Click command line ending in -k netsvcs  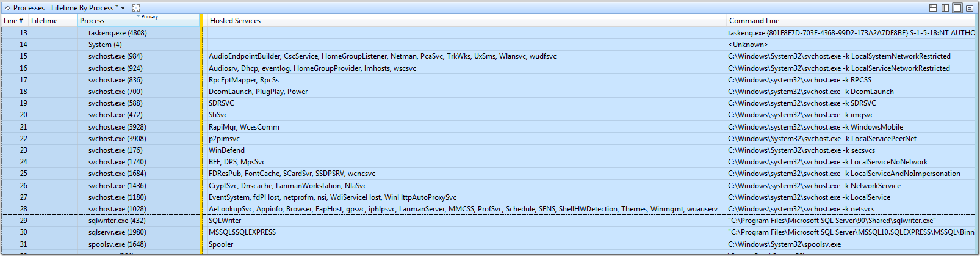coord(801,209)
